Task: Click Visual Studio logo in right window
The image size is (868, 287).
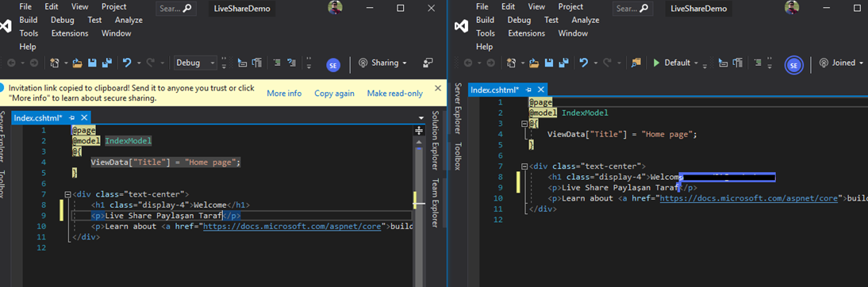Action: pyautogui.click(x=461, y=26)
